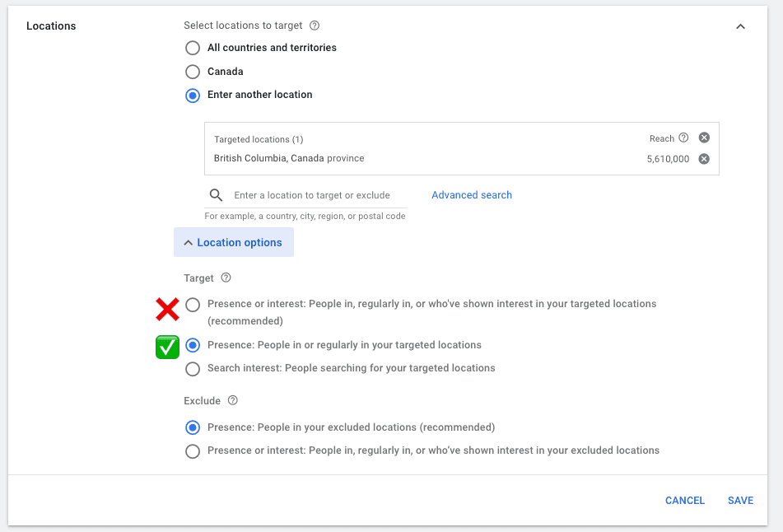The image size is (783, 532).
Task: Open the Advanced search link
Action: point(472,195)
